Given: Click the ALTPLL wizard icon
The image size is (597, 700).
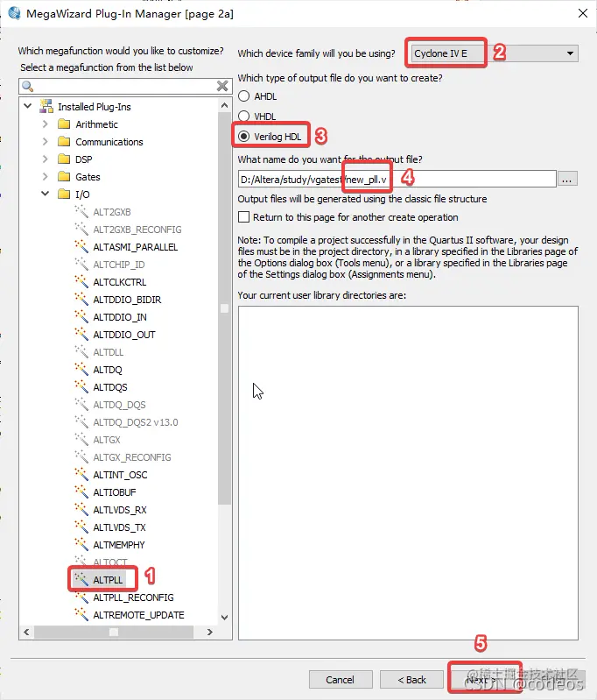Looking at the screenshot, I should click(x=81, y=579).
